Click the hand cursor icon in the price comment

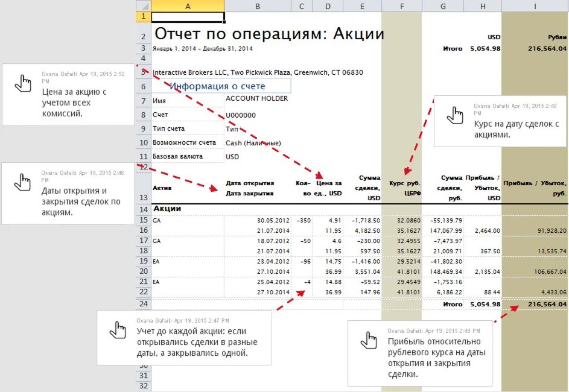point(23,84)
